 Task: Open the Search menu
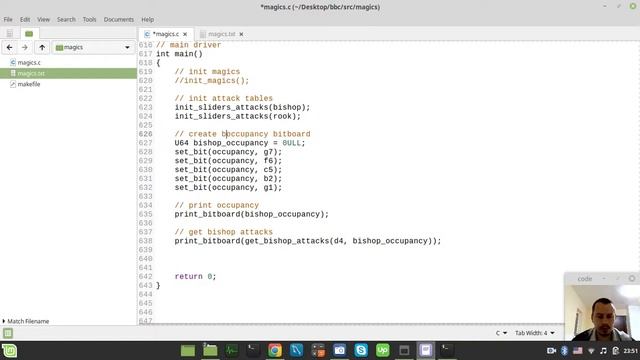[66, 20]
